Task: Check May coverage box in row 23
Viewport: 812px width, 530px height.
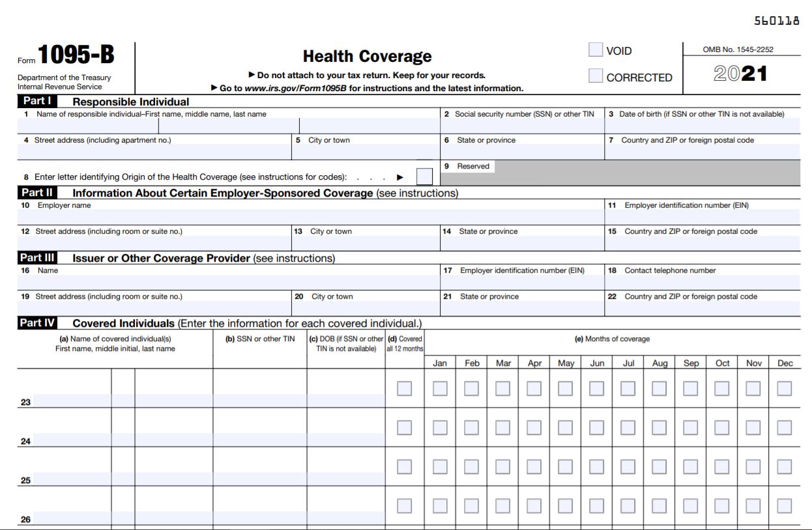Action: [566, 389]
